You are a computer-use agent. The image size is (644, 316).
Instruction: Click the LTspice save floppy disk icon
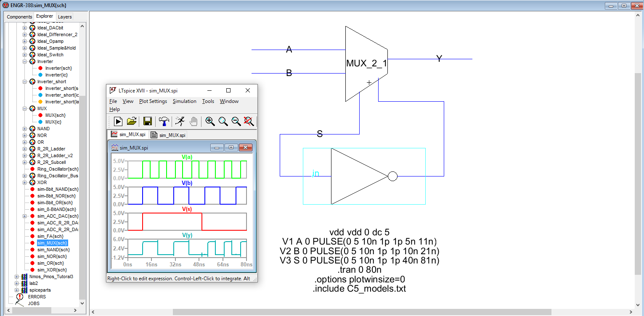click(x=148, y=121)
